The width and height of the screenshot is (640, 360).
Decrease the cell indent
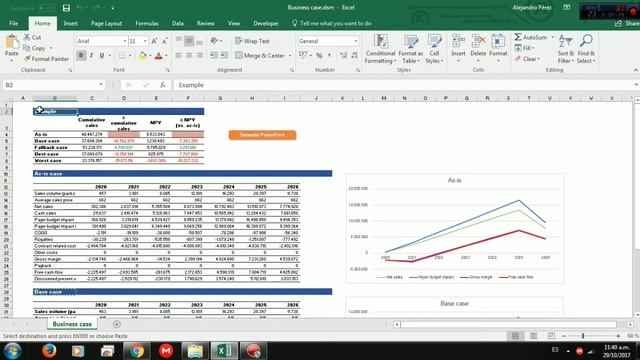click(x=213, y=56)
